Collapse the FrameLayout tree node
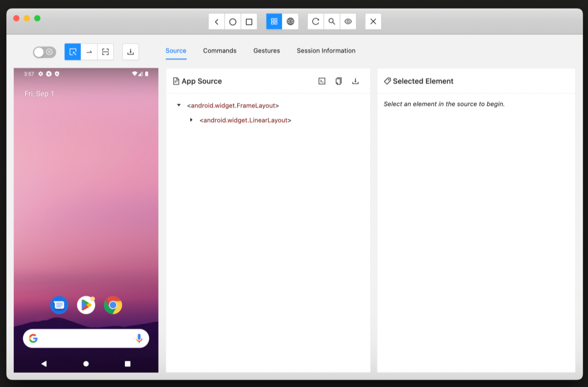 [x=178, y=105]
